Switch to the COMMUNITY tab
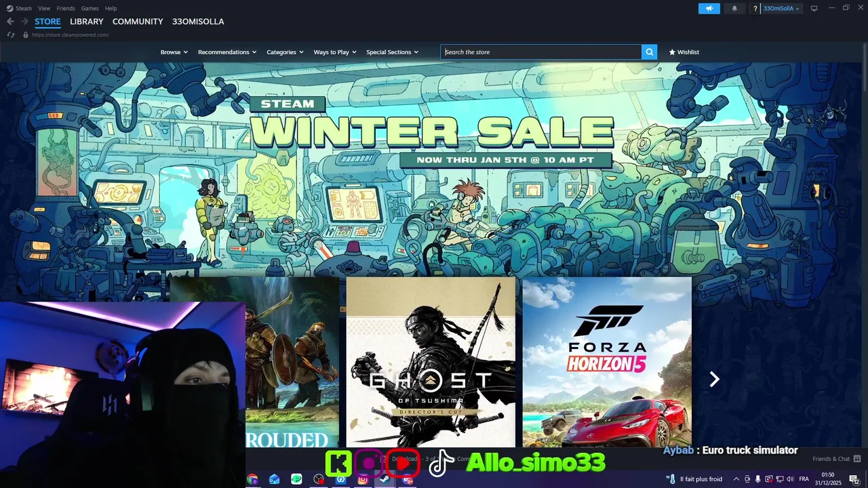 point(138,22)
